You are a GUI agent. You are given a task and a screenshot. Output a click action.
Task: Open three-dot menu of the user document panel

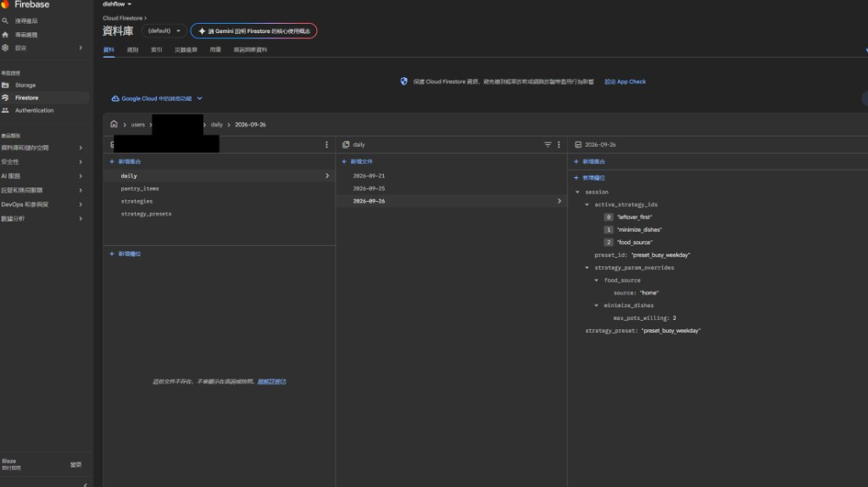[326, 144]
